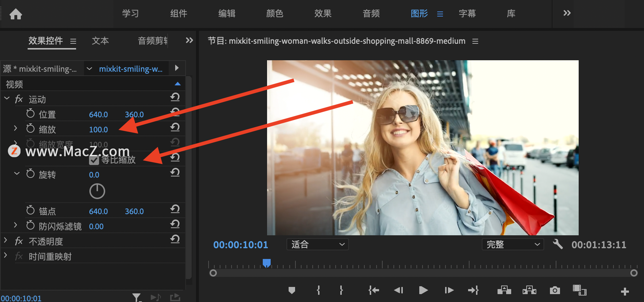Show the effect controls timeline view arrow
644x302 pixels.
177,68
